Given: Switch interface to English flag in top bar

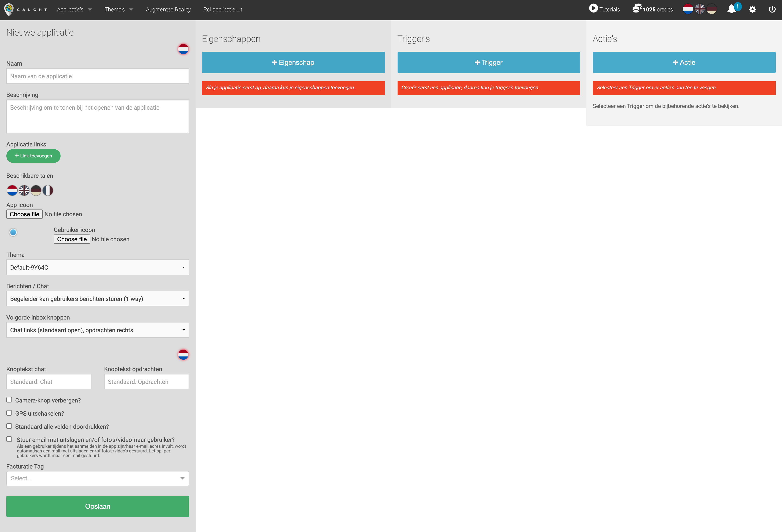Looking at the screenshot, I should coord(700,9).
